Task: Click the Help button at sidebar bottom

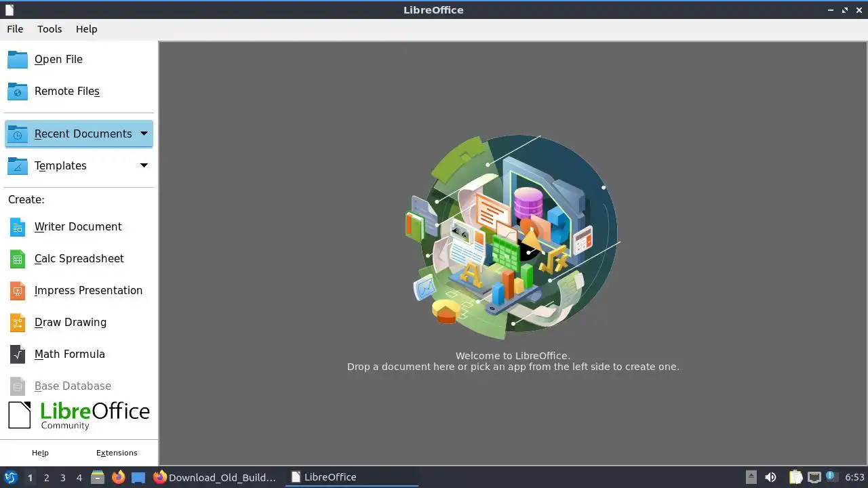Action: pos(40,453)
